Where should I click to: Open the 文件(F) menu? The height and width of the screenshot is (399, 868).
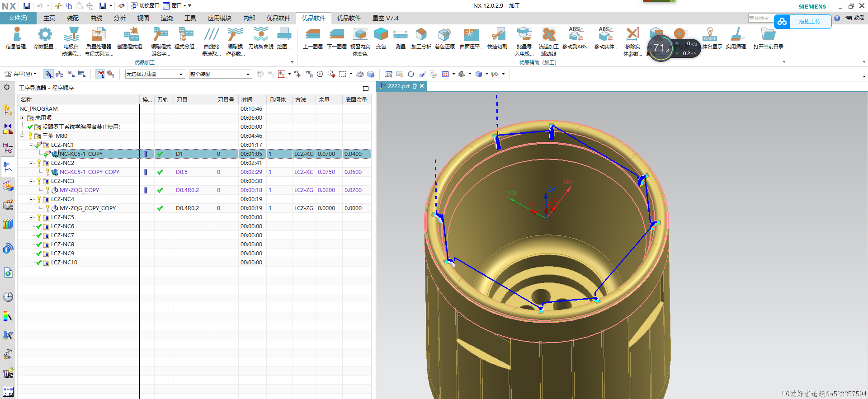[18, 18]
